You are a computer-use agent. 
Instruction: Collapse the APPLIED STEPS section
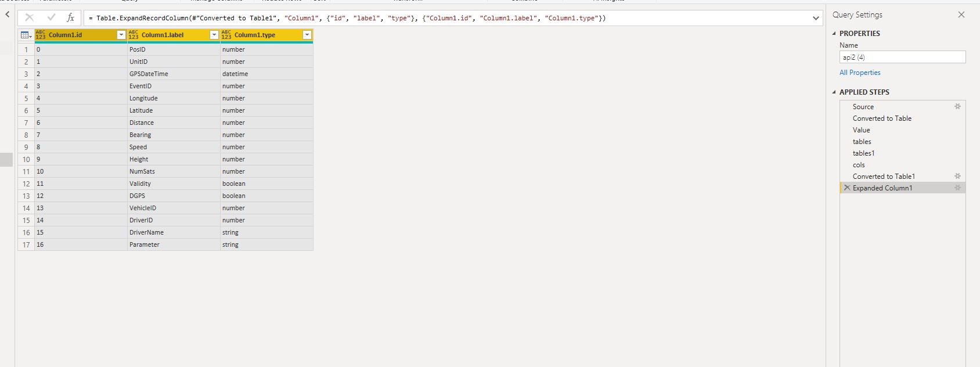tap(835, 92)
